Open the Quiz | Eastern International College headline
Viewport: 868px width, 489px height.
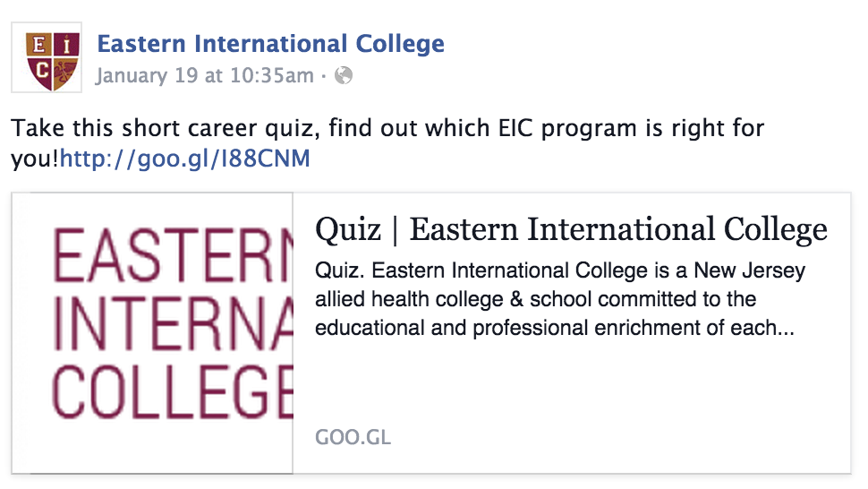point(571,230)
